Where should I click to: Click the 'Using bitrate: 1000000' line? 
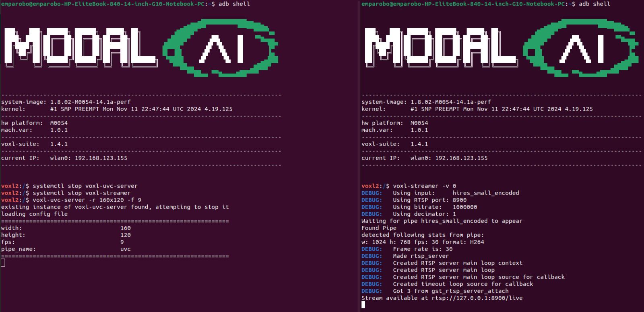click(419, 207)
